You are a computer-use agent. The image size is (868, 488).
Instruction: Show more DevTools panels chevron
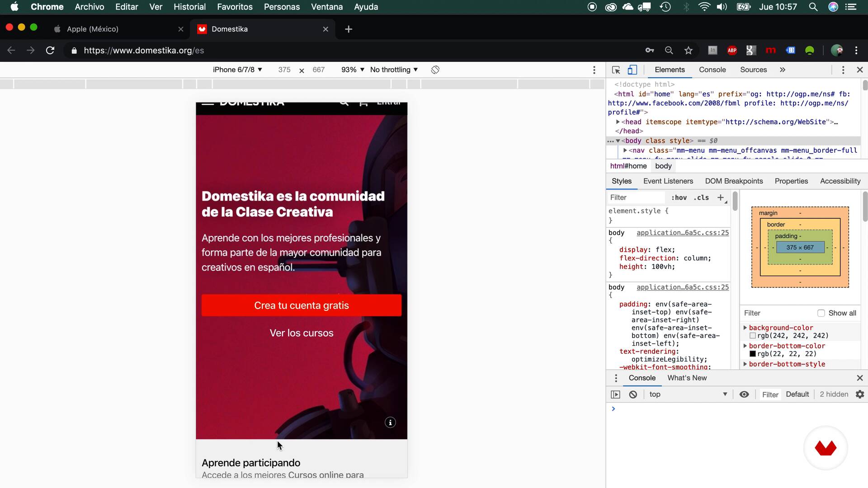[783, 70]
